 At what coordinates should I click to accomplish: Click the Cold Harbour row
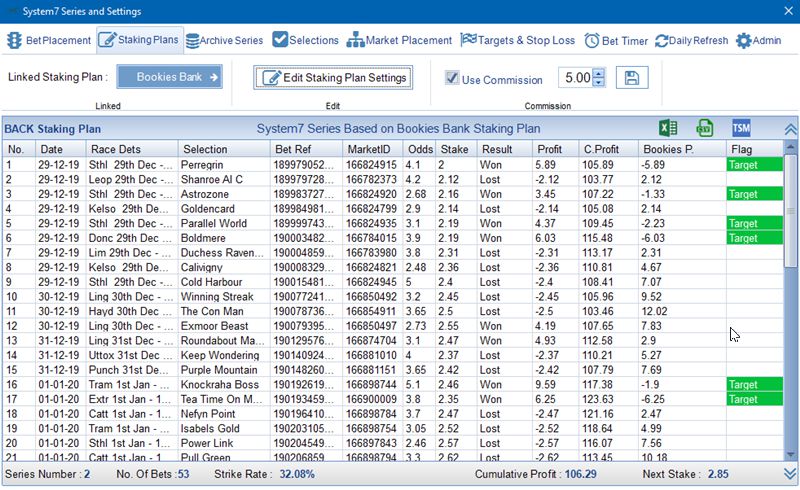(393, 282)
